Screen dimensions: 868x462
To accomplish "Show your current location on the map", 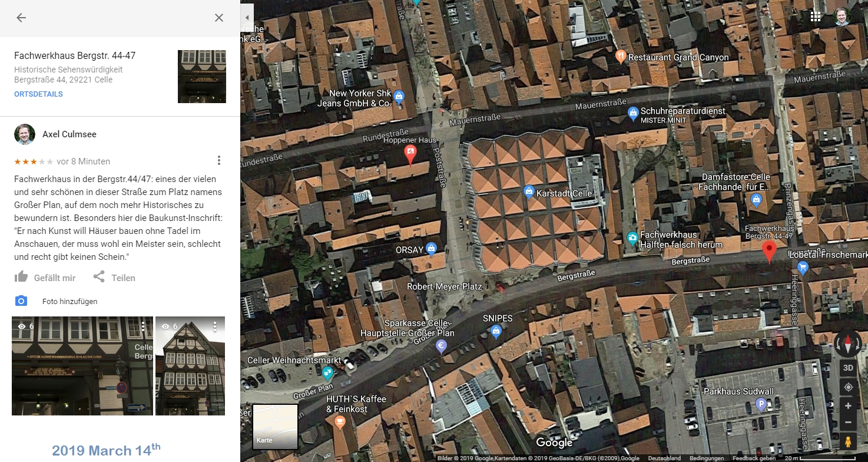I will [848, 387].
